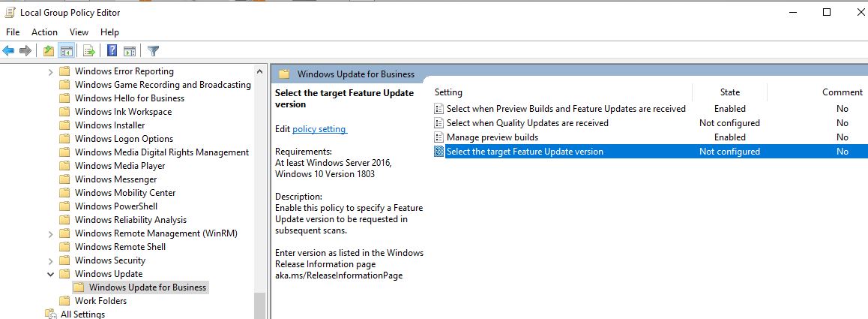Expand Windows Remote Management (WinRM) node
Screen dimensions: 868x319
click(x=51, y=233)
